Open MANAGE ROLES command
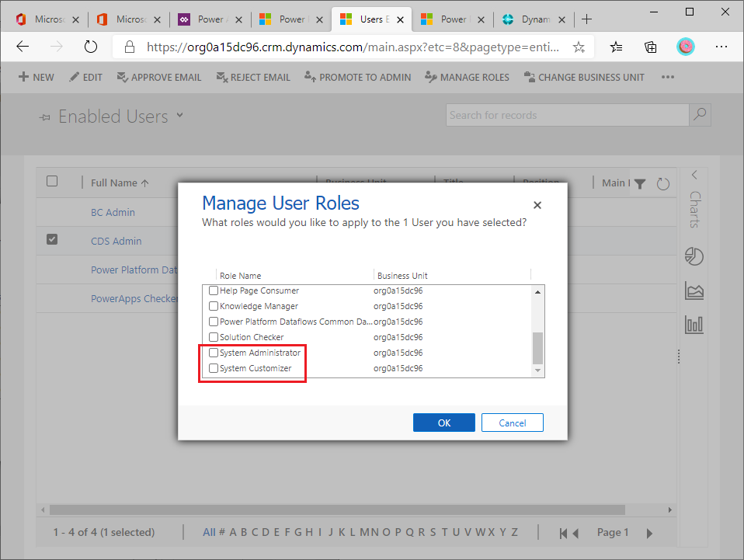 point(468,77)
